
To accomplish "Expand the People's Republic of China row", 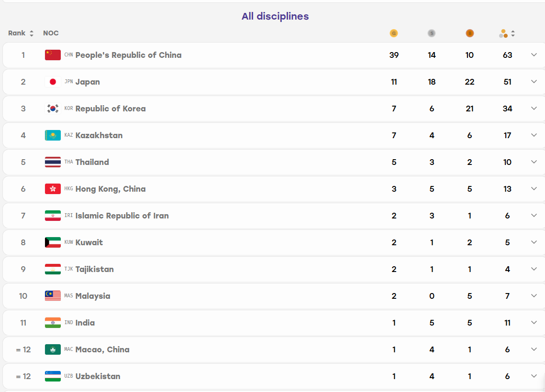I will [534, 55].
